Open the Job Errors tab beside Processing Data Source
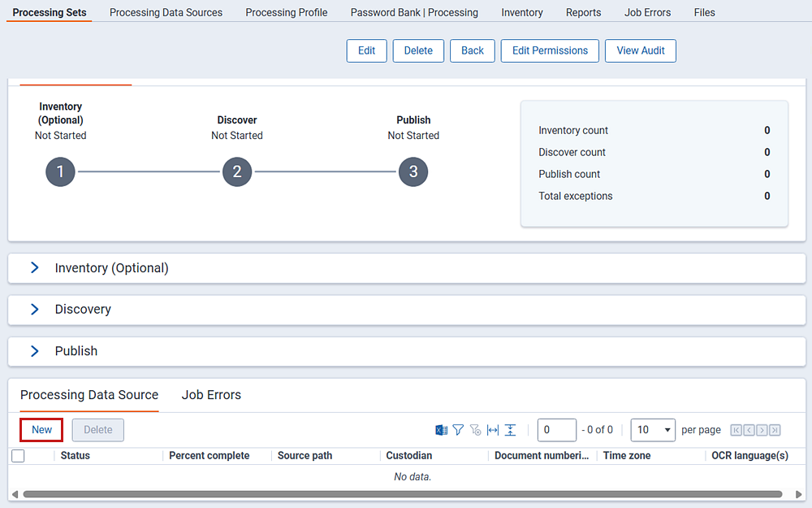 pos(211,395)
